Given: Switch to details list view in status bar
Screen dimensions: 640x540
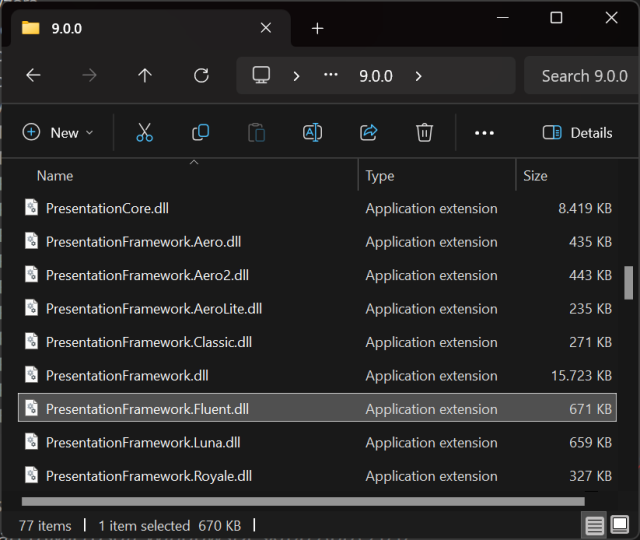Looking at the screenshot, I should click(x=594, y=525).
